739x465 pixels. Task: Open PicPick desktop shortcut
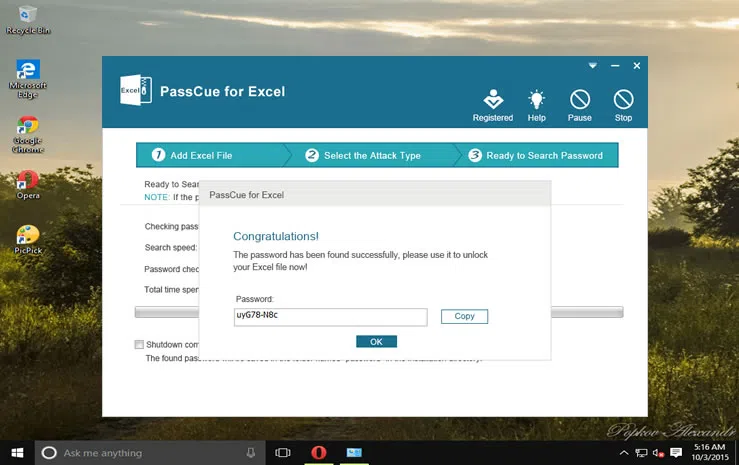pyautogui.click(x=28, y=240)
